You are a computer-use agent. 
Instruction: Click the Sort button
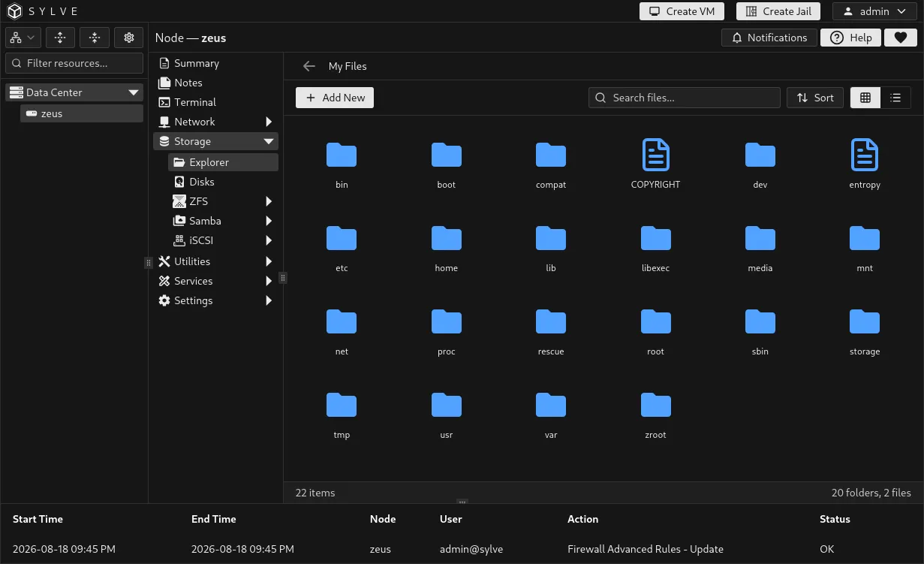point(815,98)
